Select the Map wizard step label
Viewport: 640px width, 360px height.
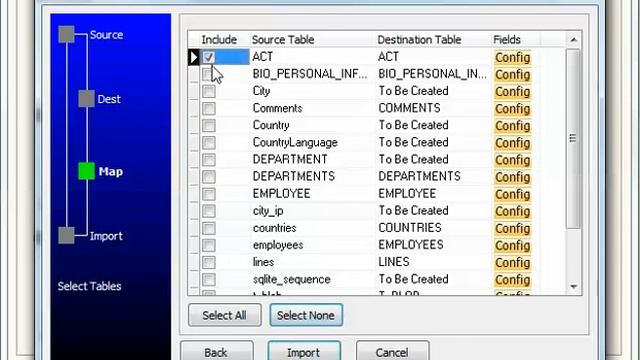point(111,171)
